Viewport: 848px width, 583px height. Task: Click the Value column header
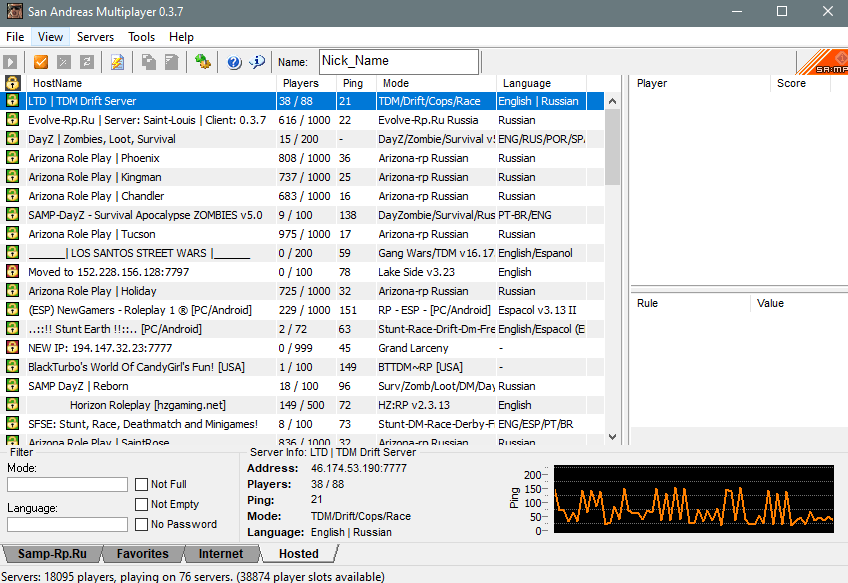click(x=799, y=303)
